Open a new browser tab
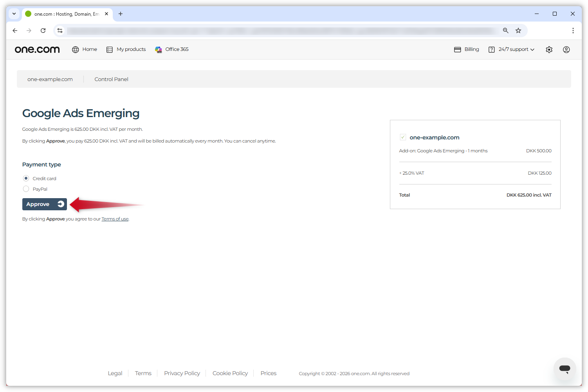This screenshot has height=392, width=588. coord(121,14)
